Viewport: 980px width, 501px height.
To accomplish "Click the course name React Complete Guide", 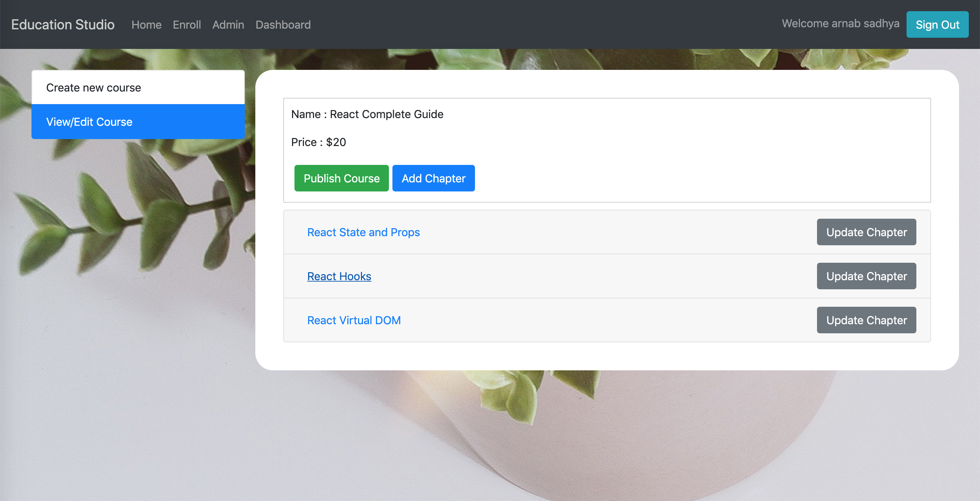I will point(386,114).
